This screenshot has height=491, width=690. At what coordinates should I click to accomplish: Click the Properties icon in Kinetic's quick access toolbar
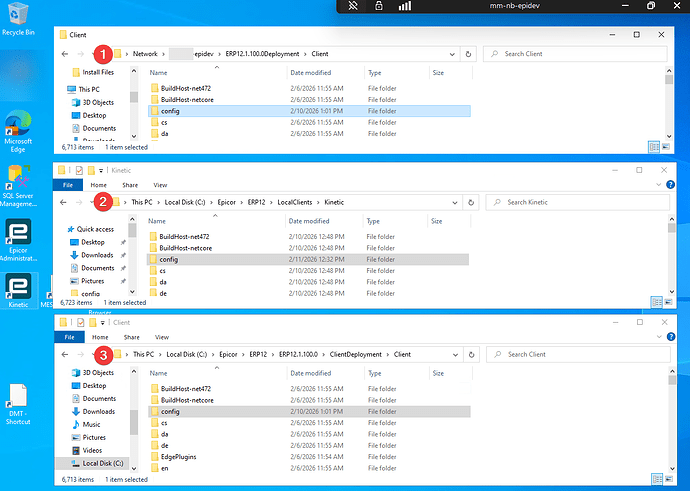pos(79,170)
